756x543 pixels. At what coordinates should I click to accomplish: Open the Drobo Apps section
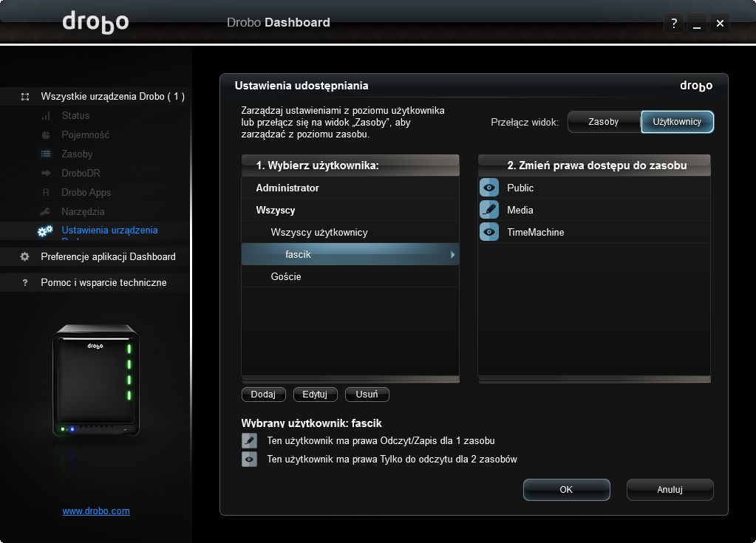pos(86,192)
